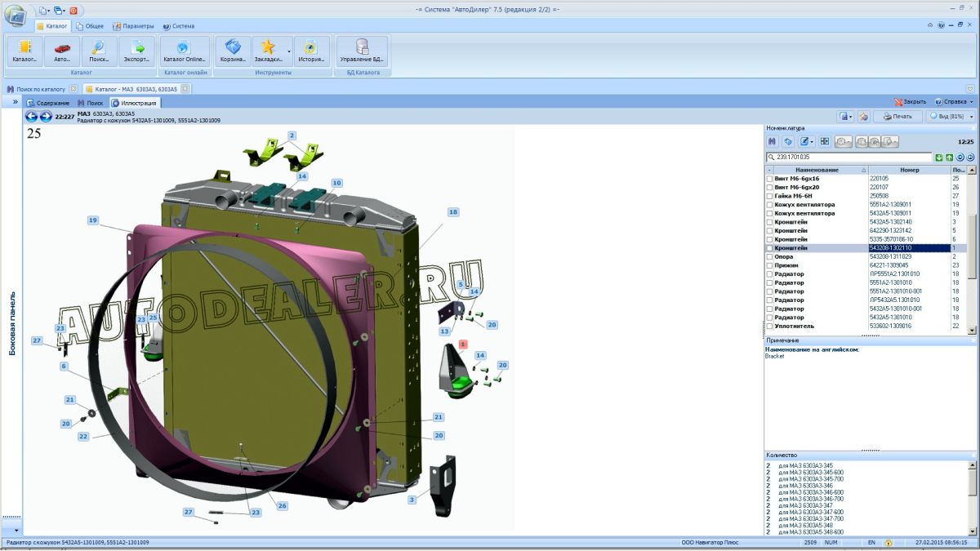
Task: Check the Гайка М6-6Н row checkbox
Action: pos(769,196)
